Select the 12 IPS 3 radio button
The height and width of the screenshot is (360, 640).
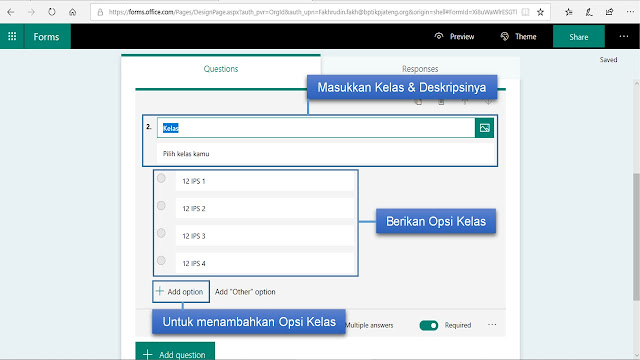click(x=161, y=233)
